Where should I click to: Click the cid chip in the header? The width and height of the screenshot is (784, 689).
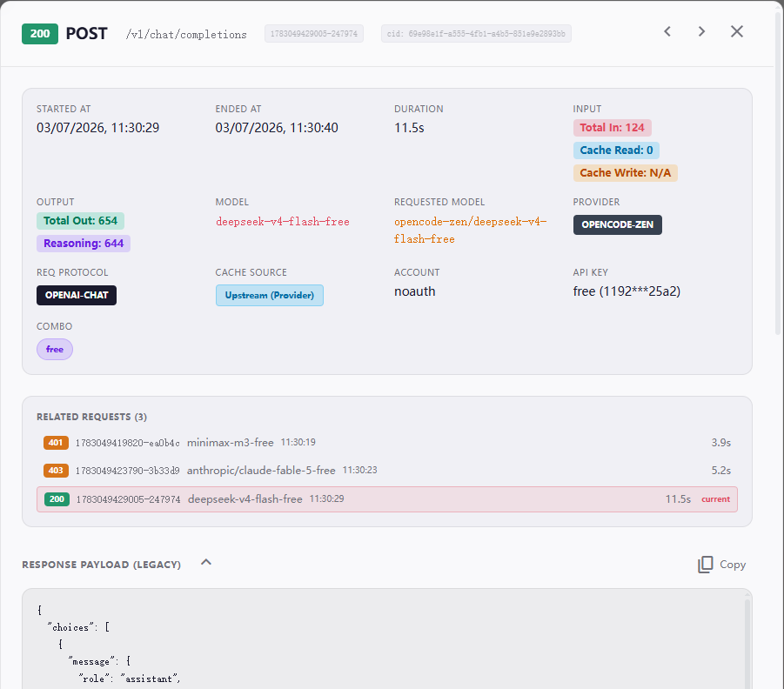476,34
